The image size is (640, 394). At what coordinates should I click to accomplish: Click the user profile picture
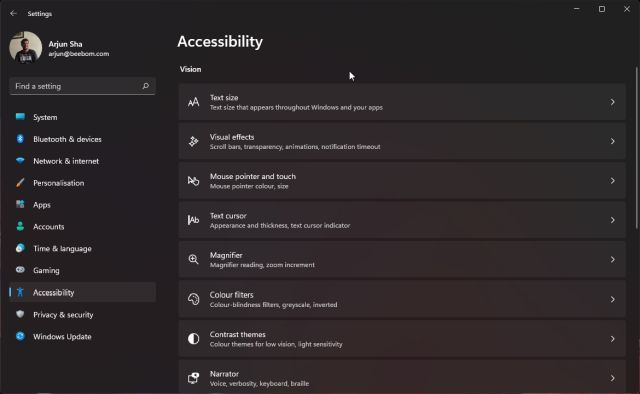[26, 48]
